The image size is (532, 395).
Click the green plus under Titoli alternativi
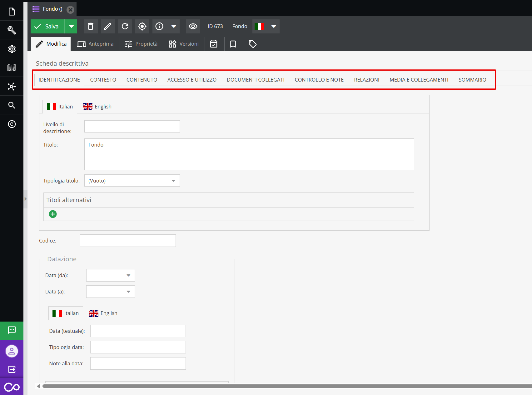tap(53, 214)
